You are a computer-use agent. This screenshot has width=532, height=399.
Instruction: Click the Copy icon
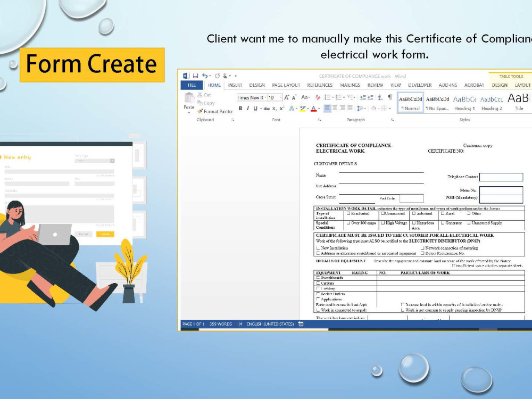tap(200, 103)
